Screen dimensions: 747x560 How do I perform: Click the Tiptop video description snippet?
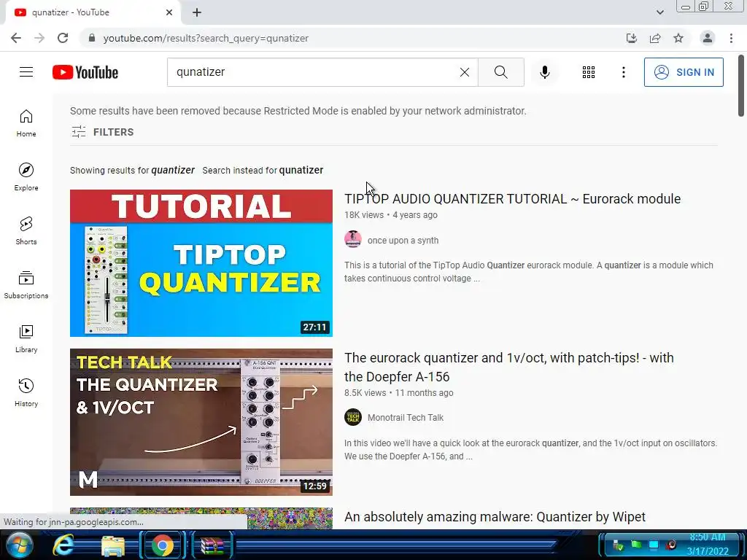529,272
